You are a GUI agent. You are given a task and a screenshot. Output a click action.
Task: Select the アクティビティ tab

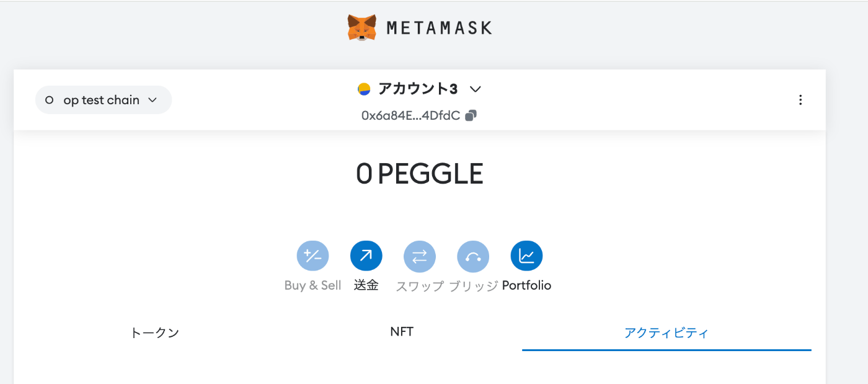pos(666,333)
